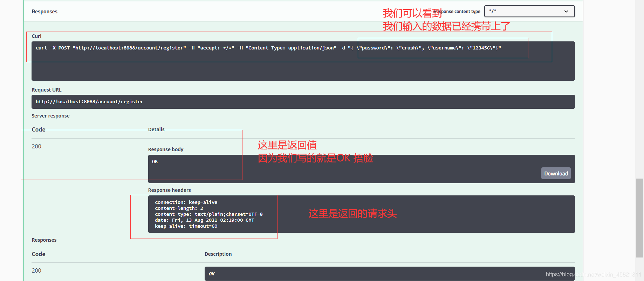The image size is (644, 281).
Task: Click the Description column header
Action: click(218, 254)
